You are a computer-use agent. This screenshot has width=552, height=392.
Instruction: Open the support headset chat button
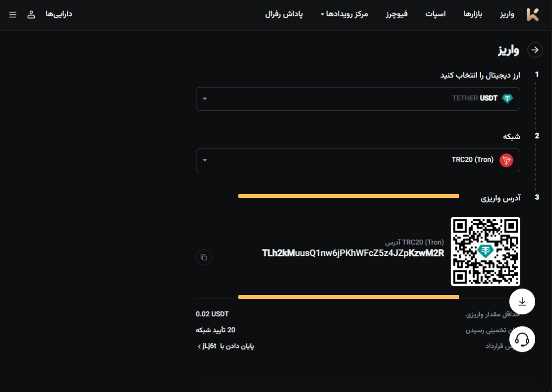(x=522, y=339)
